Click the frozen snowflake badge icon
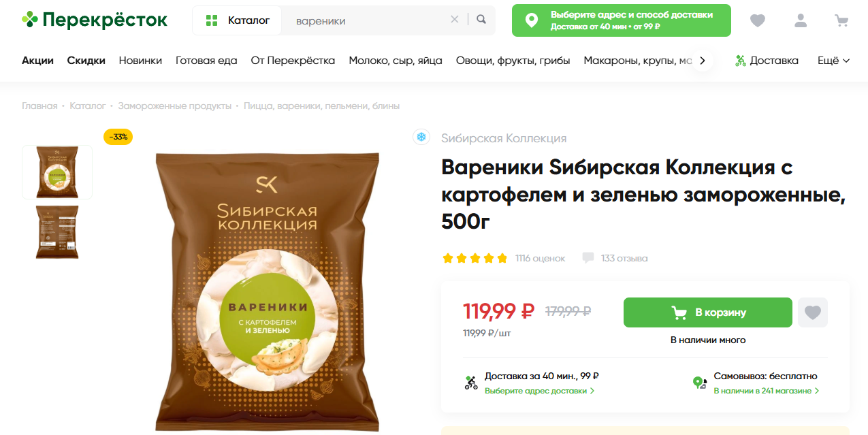The width and height of the screenshot is (868, 435). tap(421, 138)
